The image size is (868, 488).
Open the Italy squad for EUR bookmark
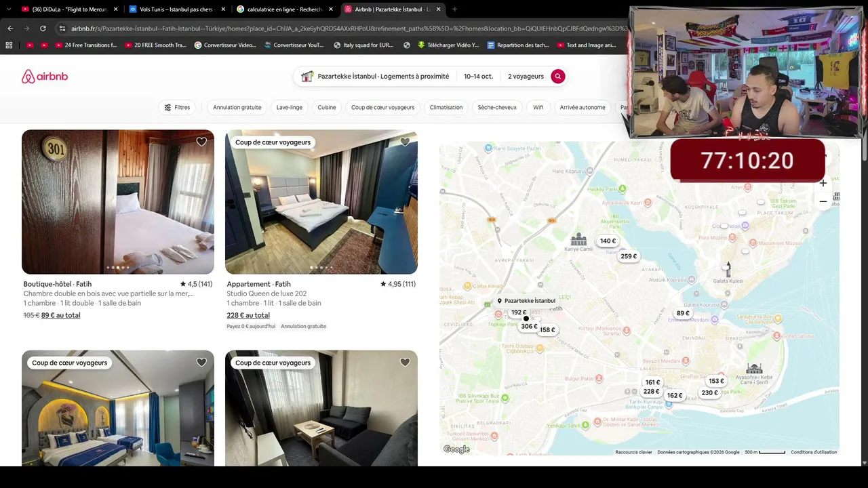click(363, 45)
